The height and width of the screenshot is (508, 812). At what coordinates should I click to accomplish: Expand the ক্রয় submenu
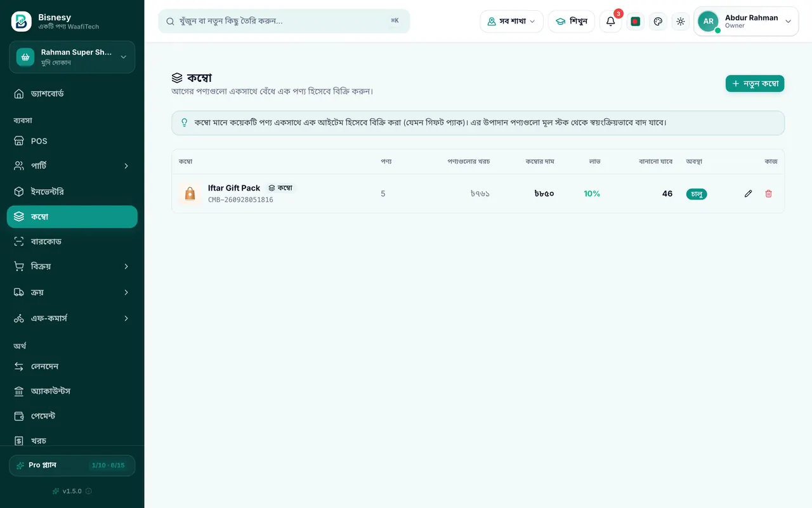tap(72, 292)
